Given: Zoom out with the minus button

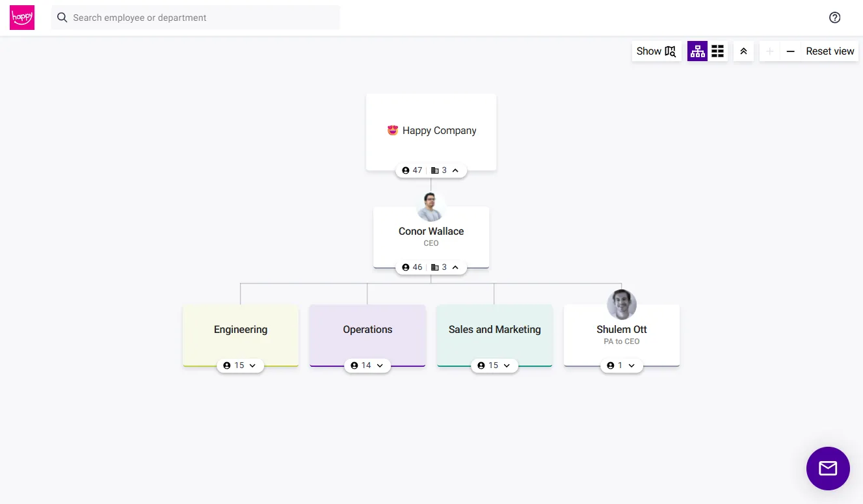Looking at the screenshot, I should click(790, 51).
